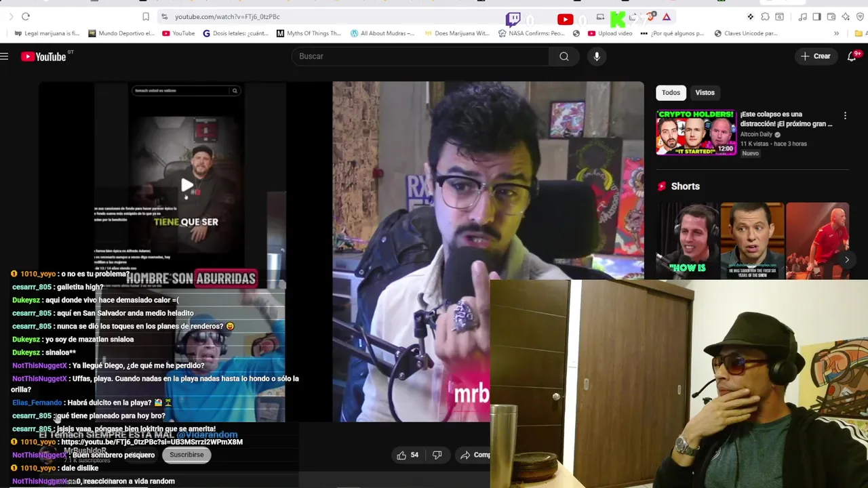Screen dimensions: 868x488
Task: Click the youtube.com URL address field
Action: click(x=227, y=16)
